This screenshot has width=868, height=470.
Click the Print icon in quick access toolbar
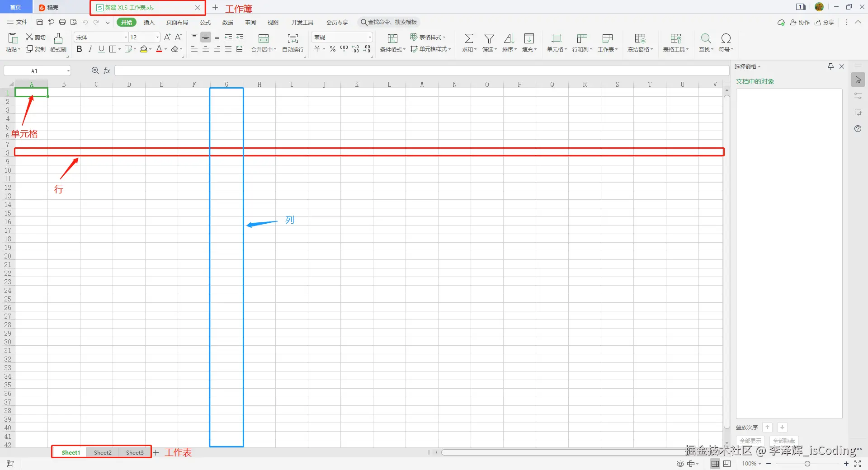pyautogui.click(x=62, y=22)
